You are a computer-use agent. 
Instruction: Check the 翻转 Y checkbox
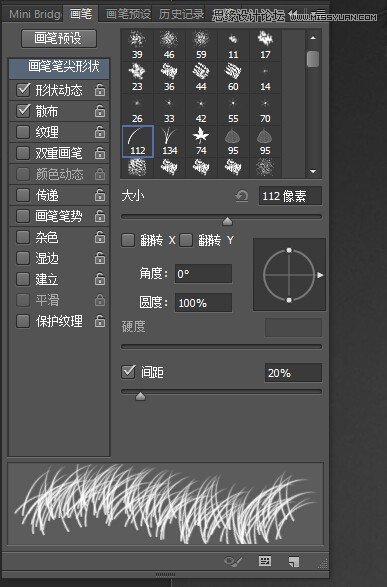point(186,240)
